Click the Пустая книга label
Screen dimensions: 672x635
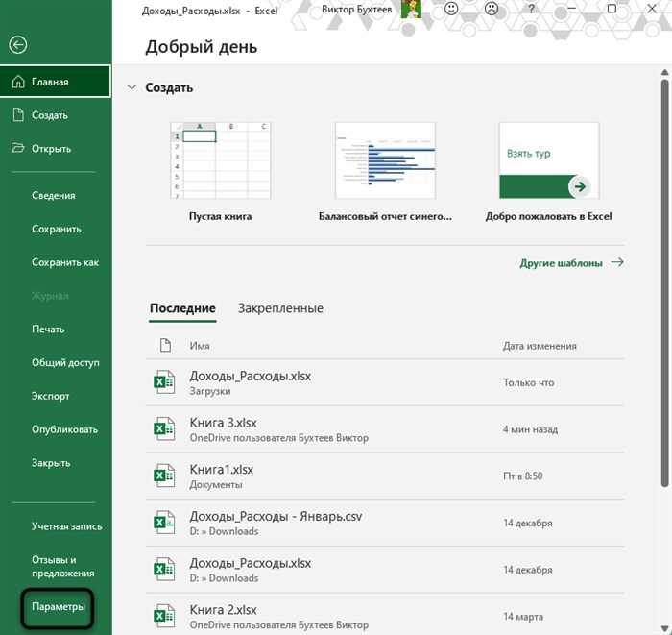click(x=220, y=216)
